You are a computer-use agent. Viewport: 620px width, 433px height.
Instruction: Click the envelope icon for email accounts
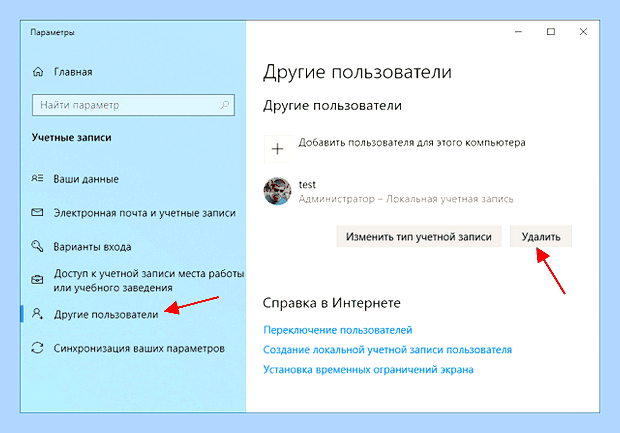coord(37,213)
